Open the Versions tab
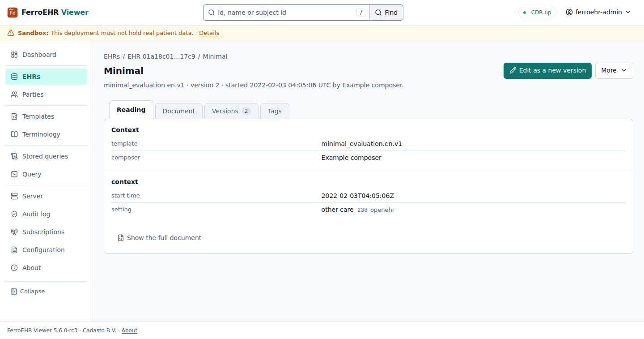Viewport: 644px width, 339px height. point(231,111)
